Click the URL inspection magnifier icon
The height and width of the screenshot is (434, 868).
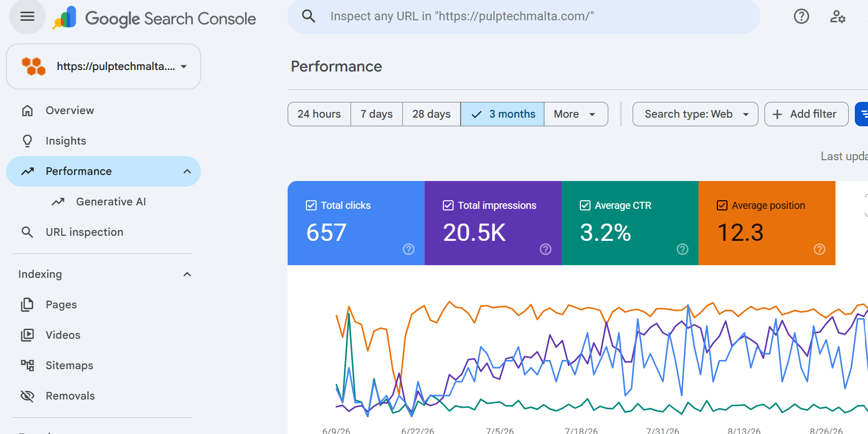point(27,232)
